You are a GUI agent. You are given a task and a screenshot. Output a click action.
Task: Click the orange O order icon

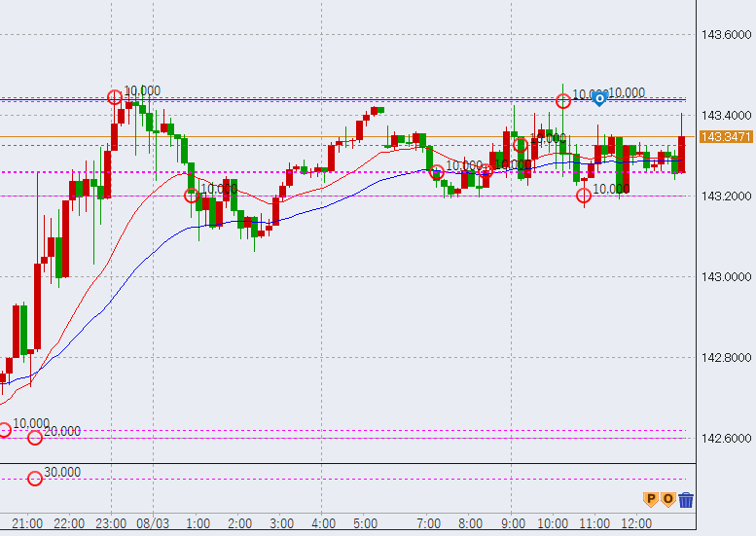668,499
